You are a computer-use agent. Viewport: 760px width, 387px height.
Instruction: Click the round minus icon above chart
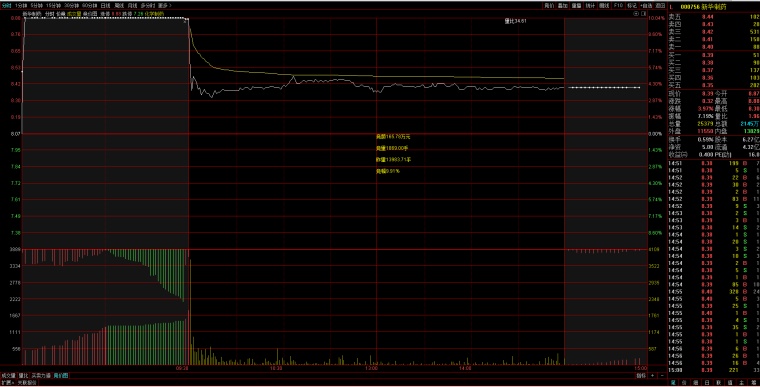point(636,14)
